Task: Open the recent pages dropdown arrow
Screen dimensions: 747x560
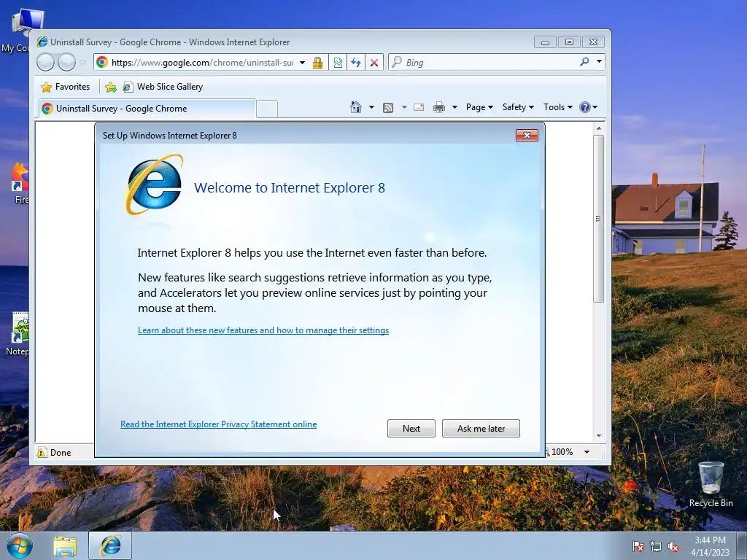Action: click(x=83, y=63)
